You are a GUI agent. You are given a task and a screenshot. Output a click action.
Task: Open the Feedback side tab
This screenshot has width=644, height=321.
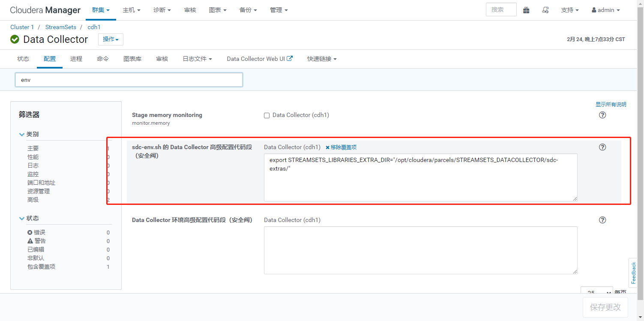point(633,273)
